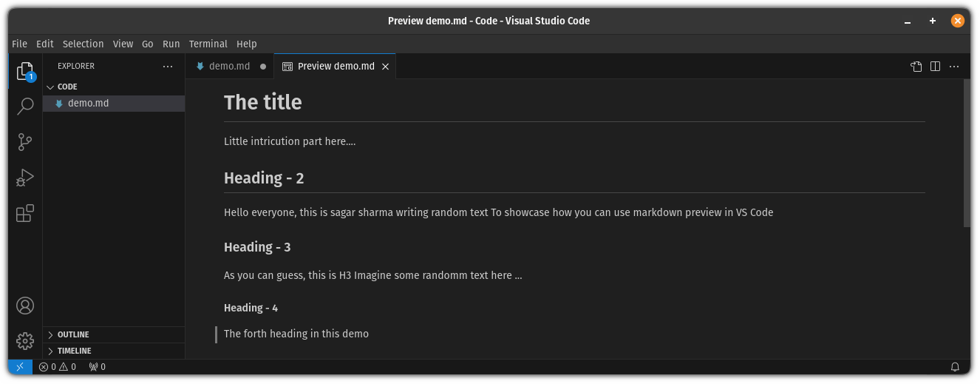Open Source Control view
The image size is (980, 384).
(25, 142)
